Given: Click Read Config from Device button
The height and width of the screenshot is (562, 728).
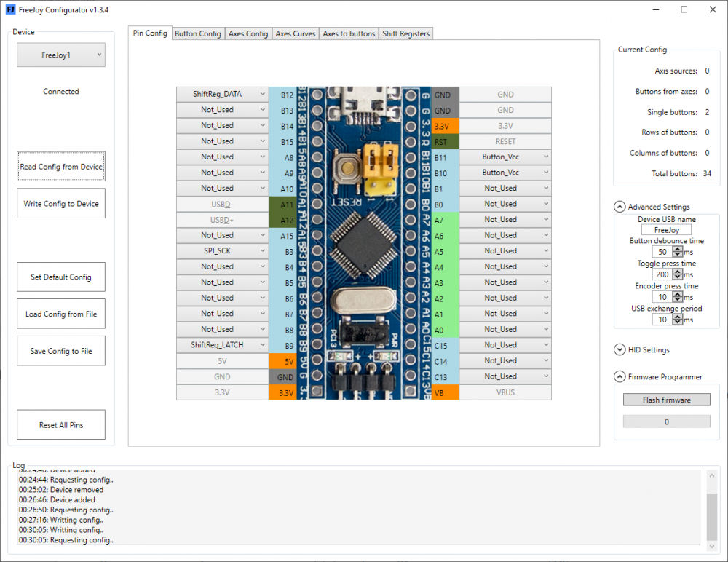Looking at the screenshot, I should coord(61,167).
